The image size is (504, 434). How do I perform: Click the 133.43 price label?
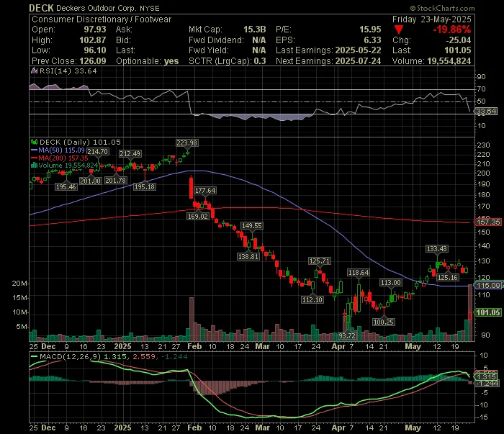pos(437,248)
